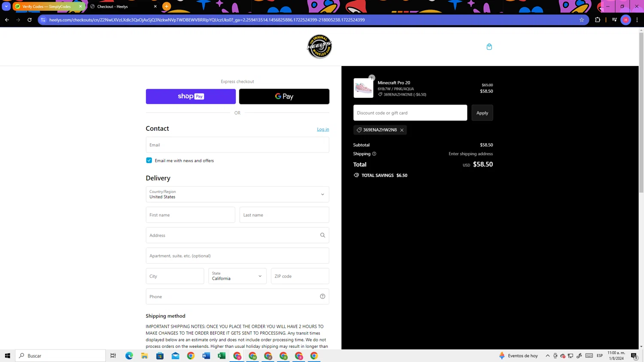Viewport: 644px width, 362px height.
Task: Open the Country/Region dropdown
Action: [x=237, y=194]
